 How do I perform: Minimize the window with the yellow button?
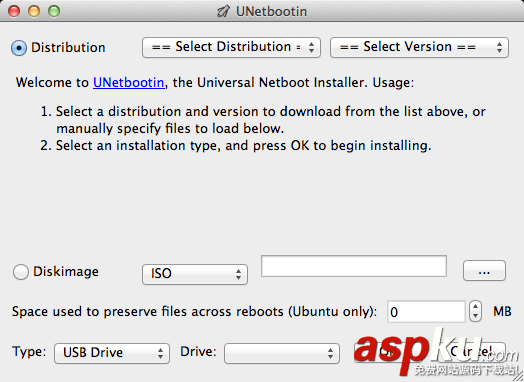click(34, 11)
